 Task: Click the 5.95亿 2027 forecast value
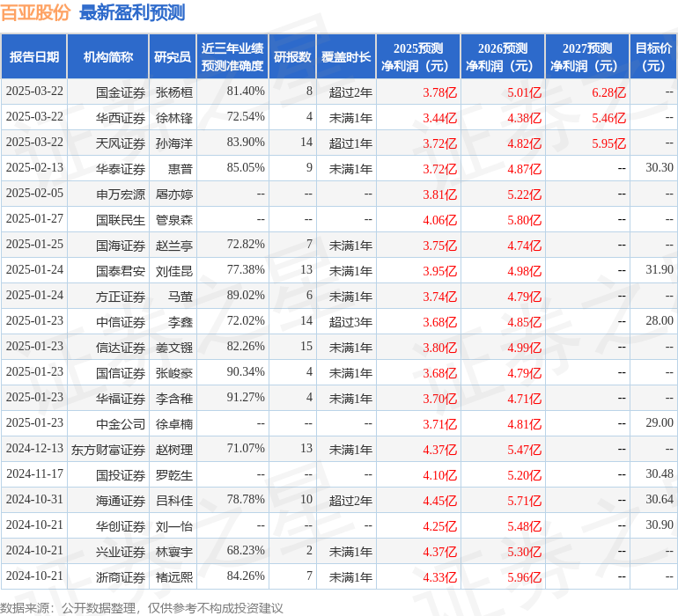(x=608, y=143)
